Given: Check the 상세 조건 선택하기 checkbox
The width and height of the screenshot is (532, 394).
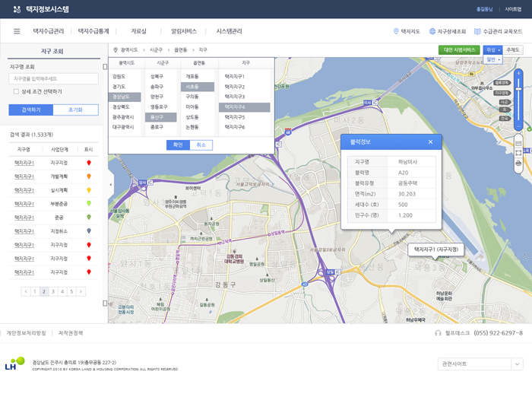Looking at the screenshot, I should [x=17, y=91].
